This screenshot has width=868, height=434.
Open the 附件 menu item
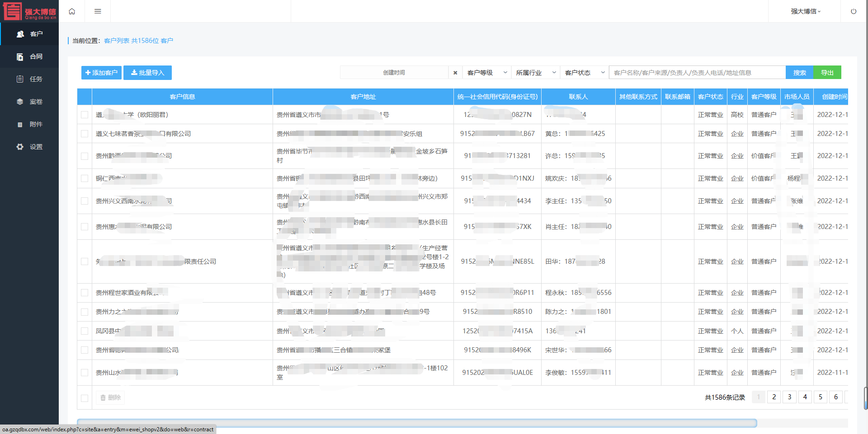[29, 124]
